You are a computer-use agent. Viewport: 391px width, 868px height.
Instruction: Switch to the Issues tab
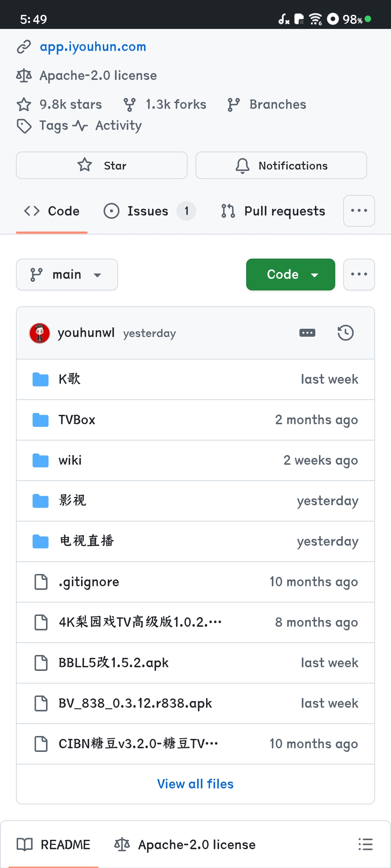[x=150, y=211]
